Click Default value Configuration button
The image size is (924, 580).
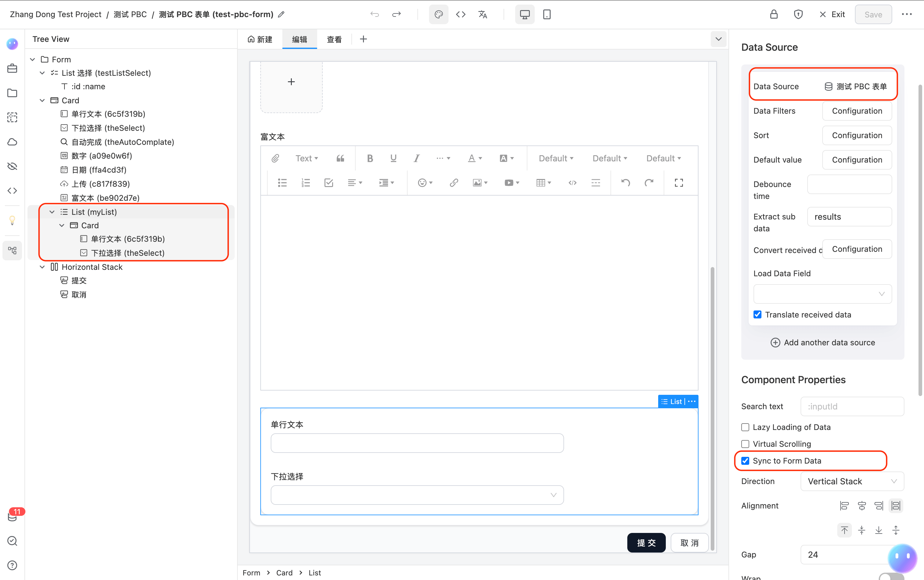click(857, 160)
